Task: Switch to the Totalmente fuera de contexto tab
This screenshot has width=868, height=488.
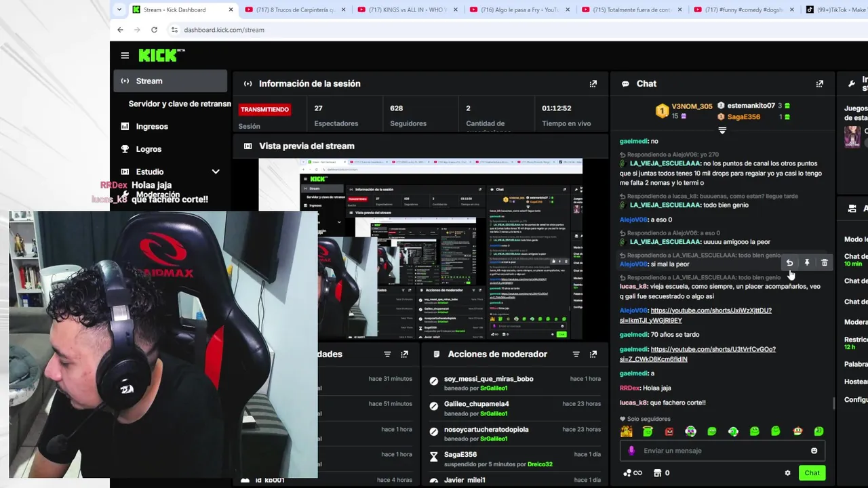Action: [x=633, y=9]
